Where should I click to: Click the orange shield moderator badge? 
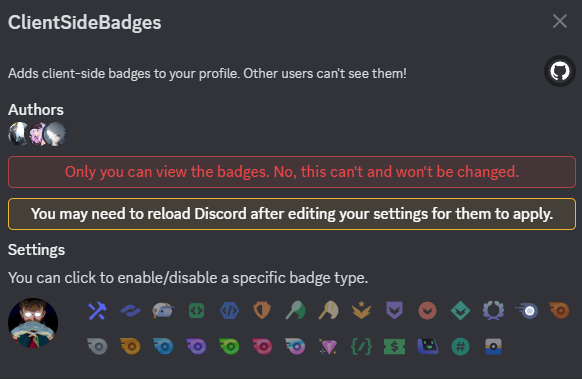coord(262,311)
